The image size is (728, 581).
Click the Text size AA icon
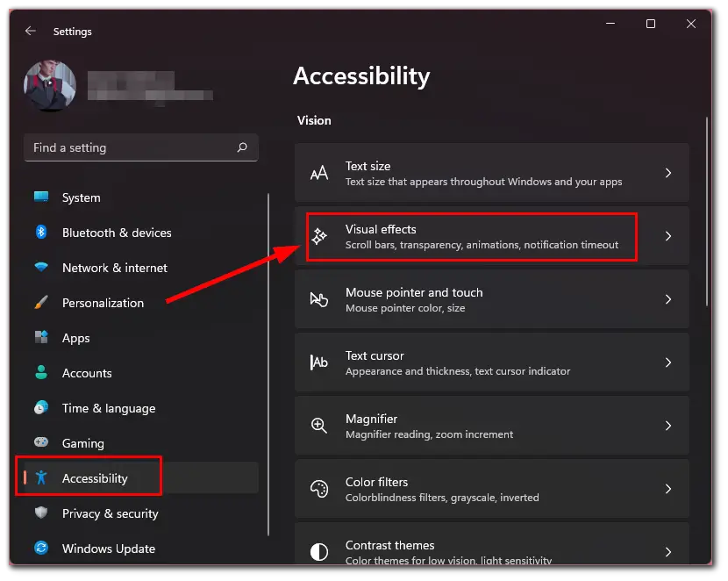pos(319,173)
